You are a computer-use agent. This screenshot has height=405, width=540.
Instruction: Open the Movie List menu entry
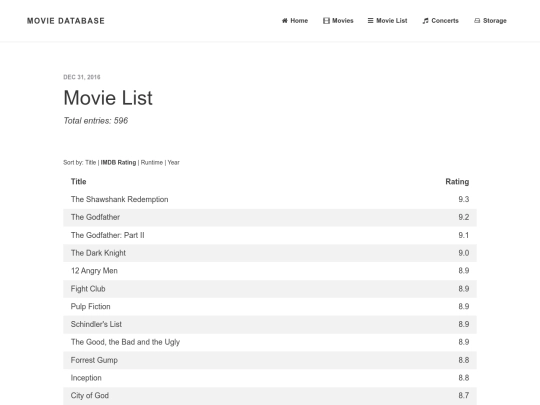point(387,21)
